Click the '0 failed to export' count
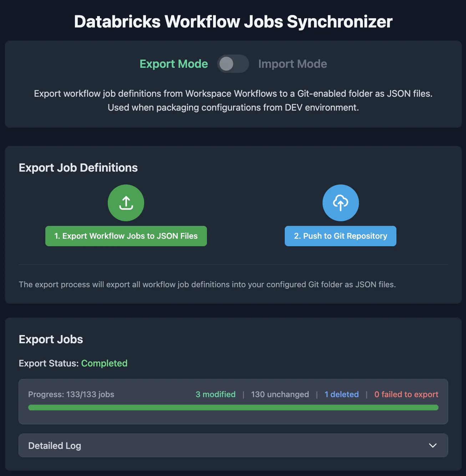The height and width of the screenshot is (476, 466). (406, 394)
